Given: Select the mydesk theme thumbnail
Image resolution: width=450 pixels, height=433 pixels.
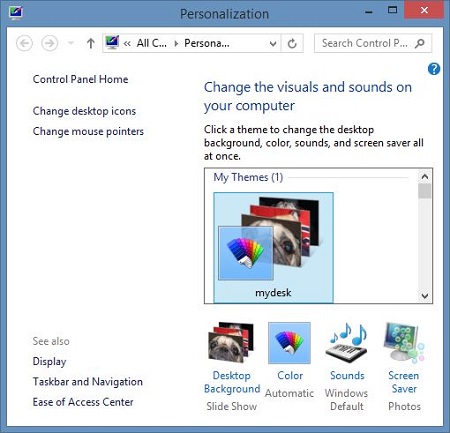Looking at the screenshot, I should tap(273, 247).
